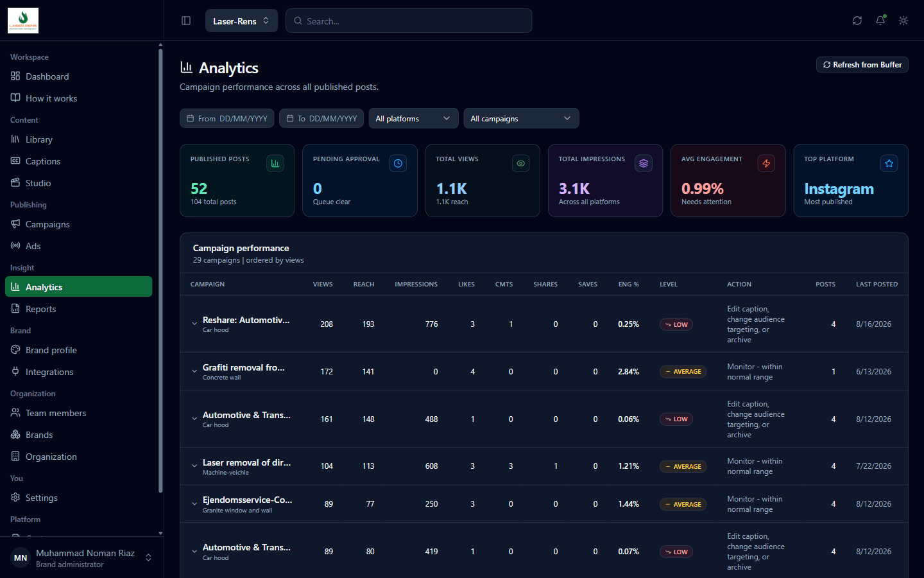
Task: Click Refresh from Buffer button
Action: tap(862, 65)
